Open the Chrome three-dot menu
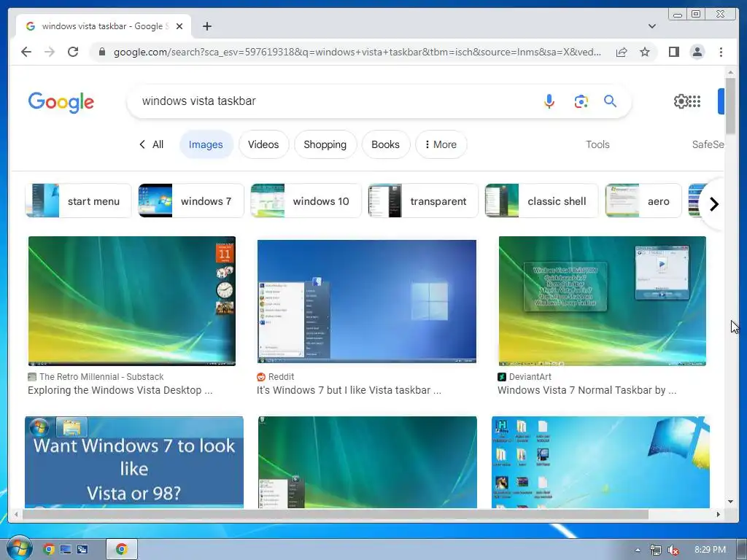Viewport: 747px width, 560px height. [721, 52]
